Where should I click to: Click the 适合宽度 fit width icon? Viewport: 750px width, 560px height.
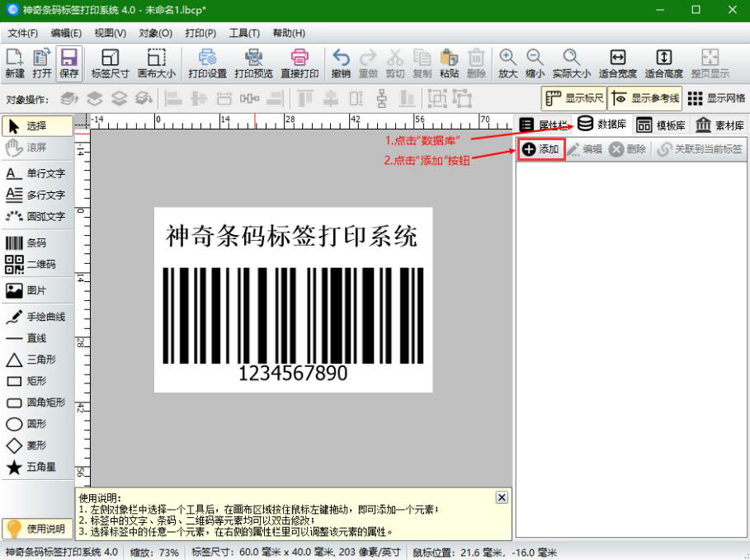coord(617,64)
